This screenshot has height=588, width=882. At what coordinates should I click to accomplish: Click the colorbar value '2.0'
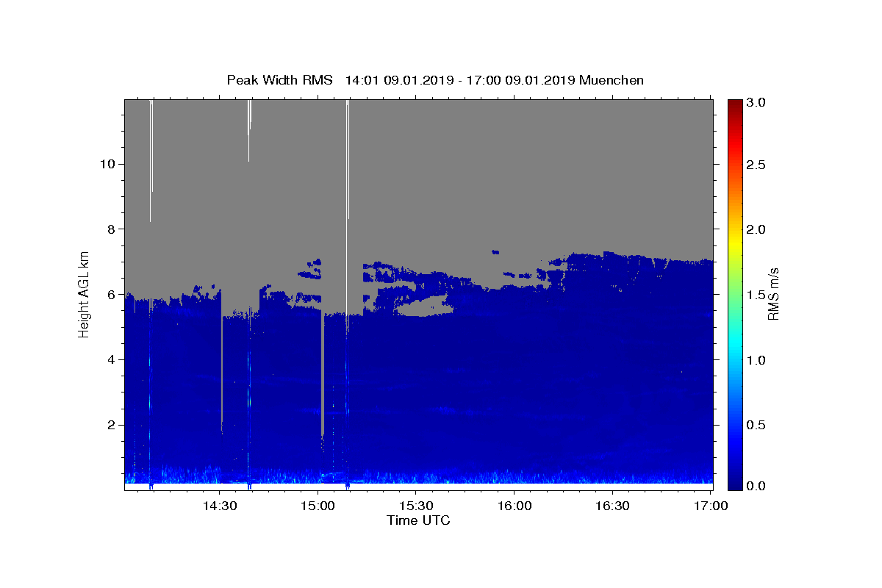tap(756, 229)
